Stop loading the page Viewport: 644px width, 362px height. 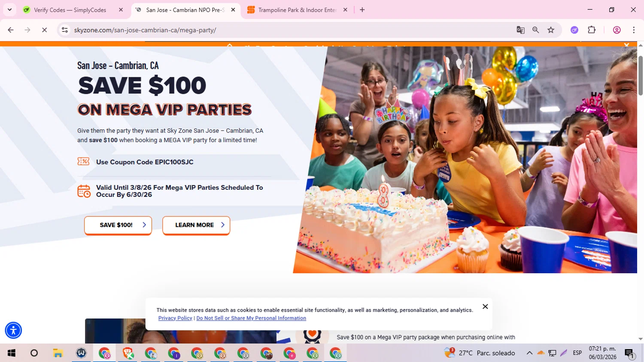[44, 30]
